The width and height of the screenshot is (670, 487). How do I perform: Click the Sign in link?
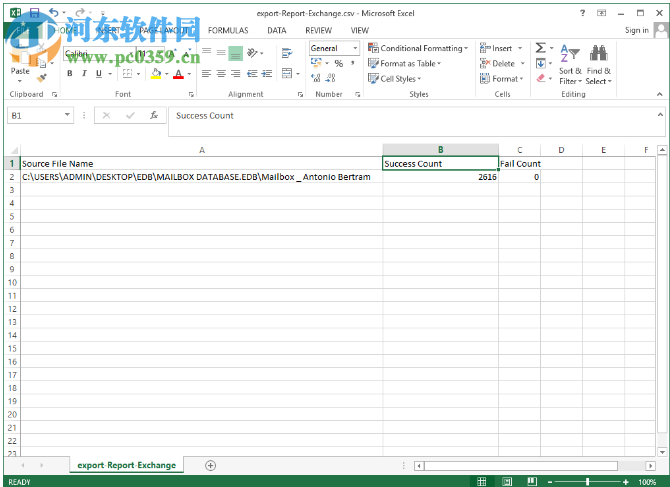click(637, 30)
